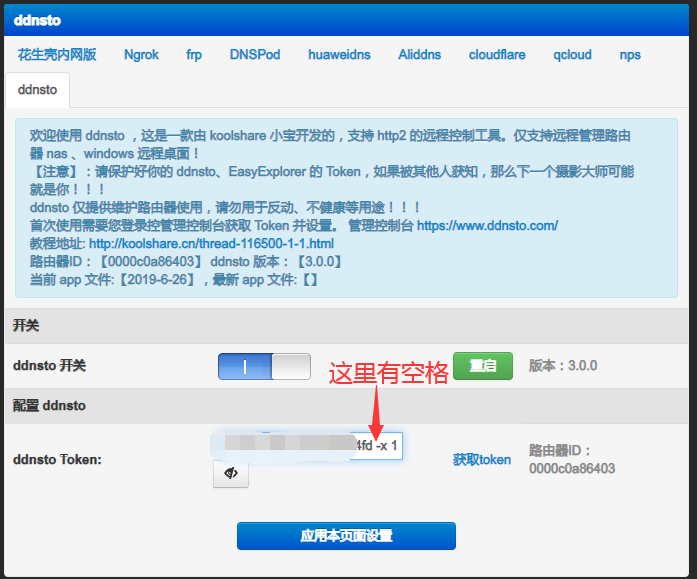
Task: Select the qcloud tab
Action: [x=572, y=55]
